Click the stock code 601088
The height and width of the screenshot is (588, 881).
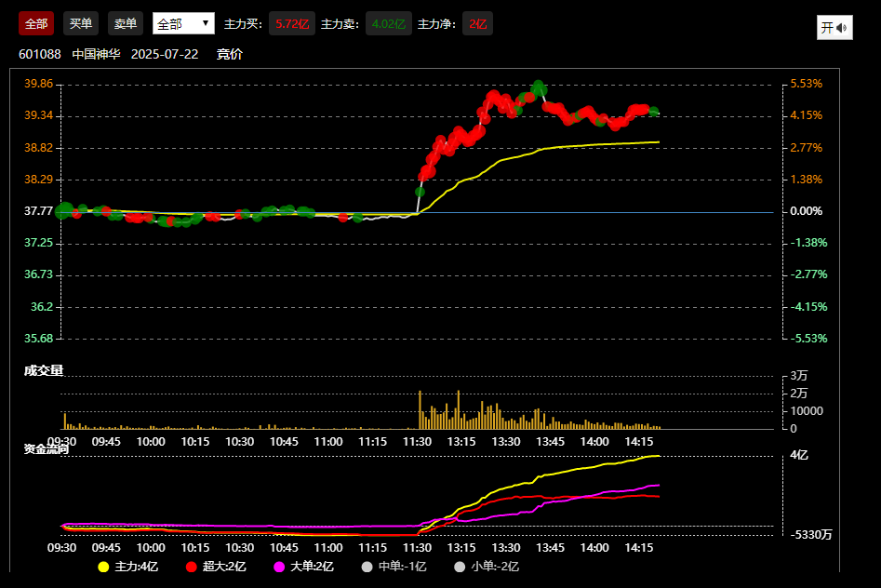pyautogui.click(x=40, y=54)
